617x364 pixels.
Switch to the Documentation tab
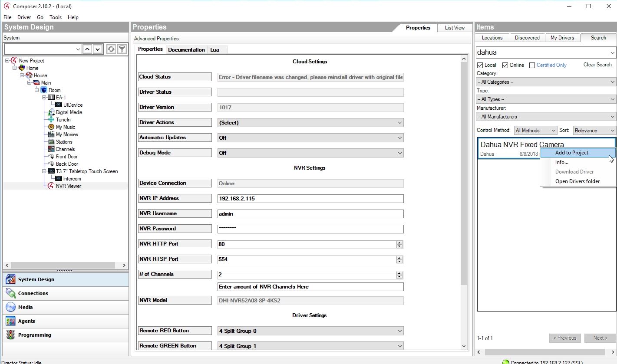click(x=186, y=50)
